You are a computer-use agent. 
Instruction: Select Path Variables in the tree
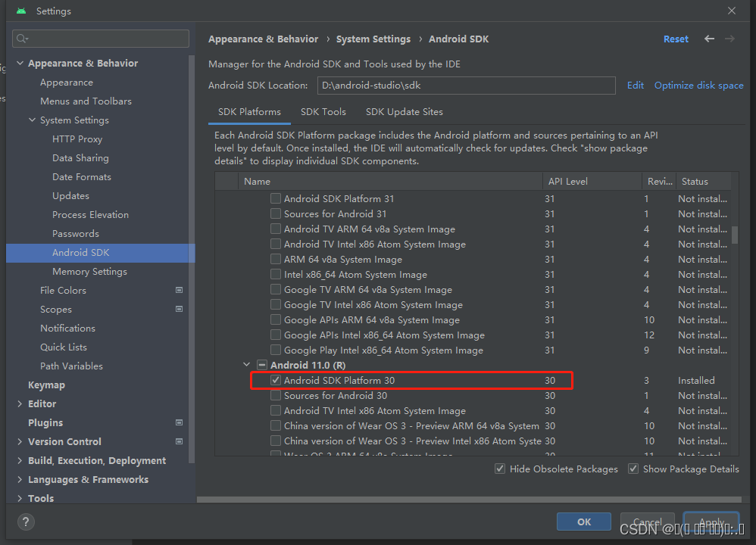pos(71,366)
